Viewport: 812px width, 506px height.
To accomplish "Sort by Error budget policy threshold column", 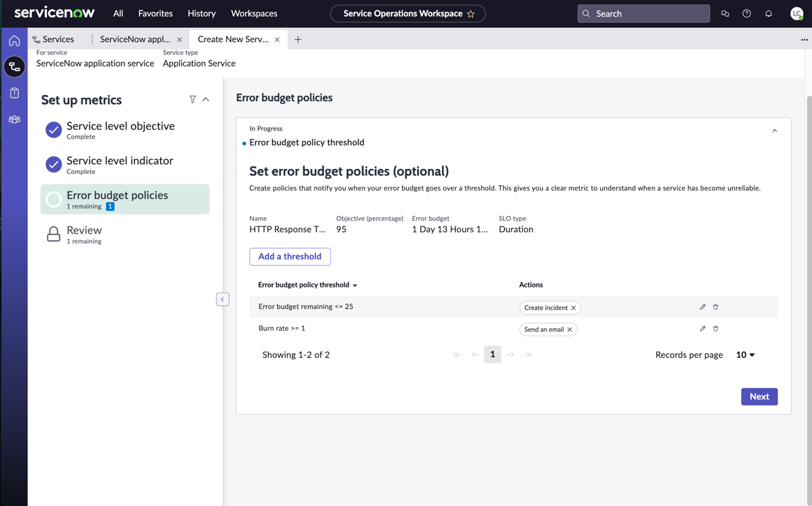I will coord(308,285).
